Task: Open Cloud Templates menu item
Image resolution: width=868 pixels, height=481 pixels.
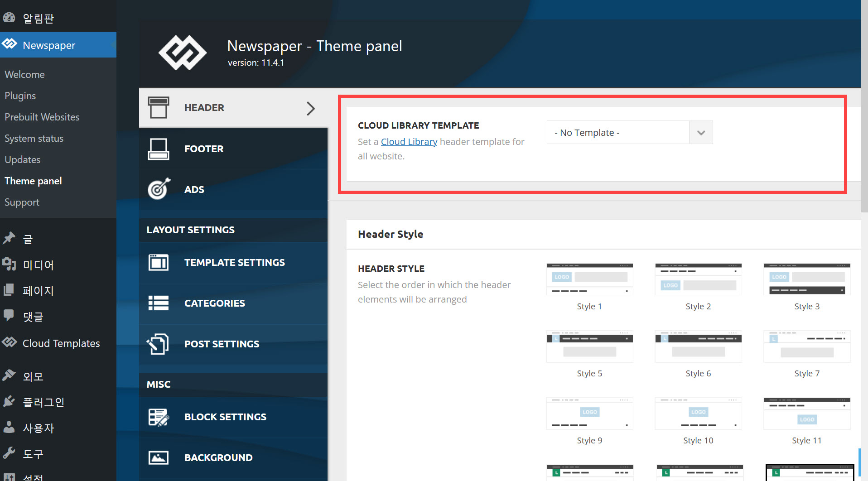Action: [x=58, y=343]
